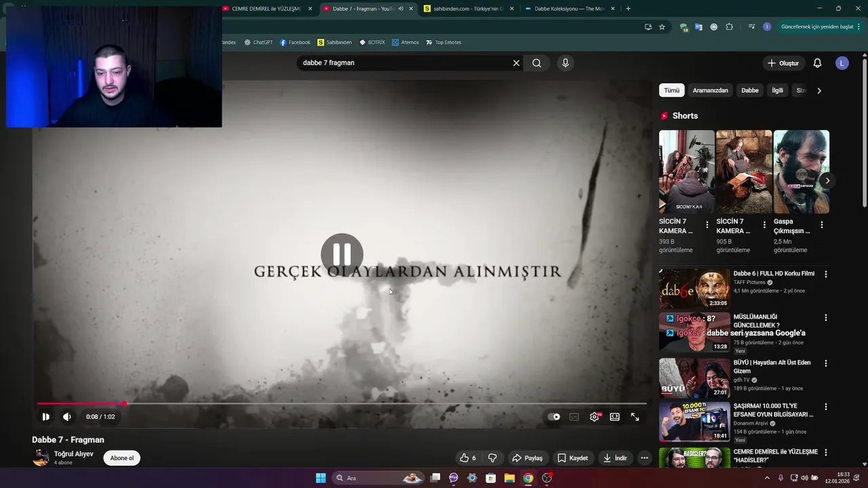This screenshot has height=488, width=868.
Task: Pause the video with the control bar button
Action: tap(45, 417)
